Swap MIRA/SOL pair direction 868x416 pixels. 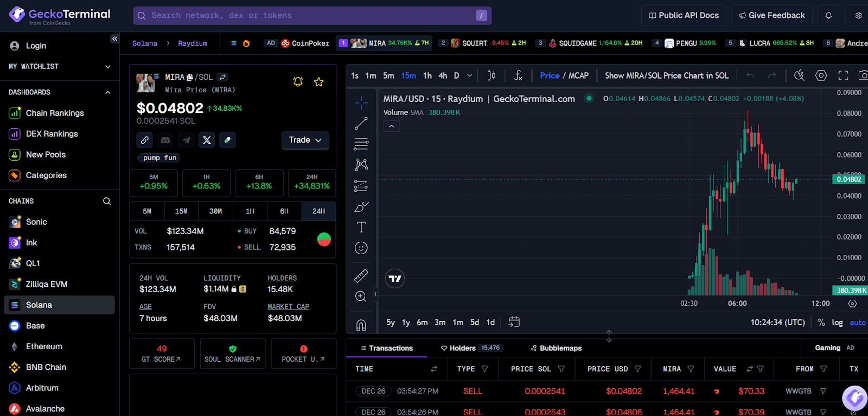coord(222,77)
